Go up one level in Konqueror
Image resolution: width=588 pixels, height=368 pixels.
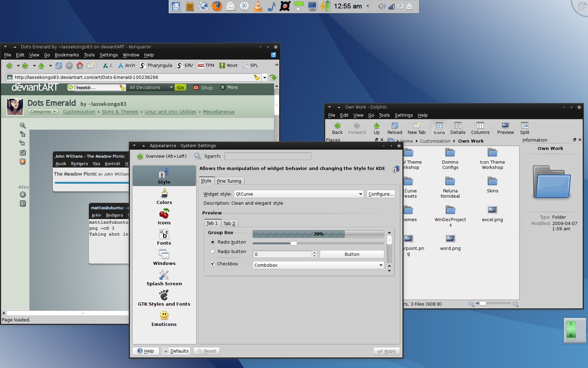(x=41, y=66)
